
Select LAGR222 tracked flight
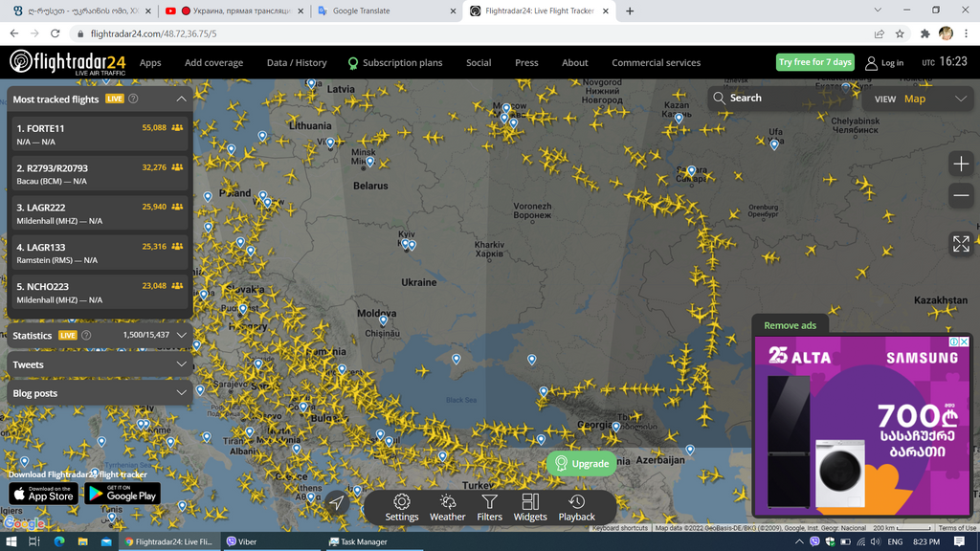coord(100,213)
